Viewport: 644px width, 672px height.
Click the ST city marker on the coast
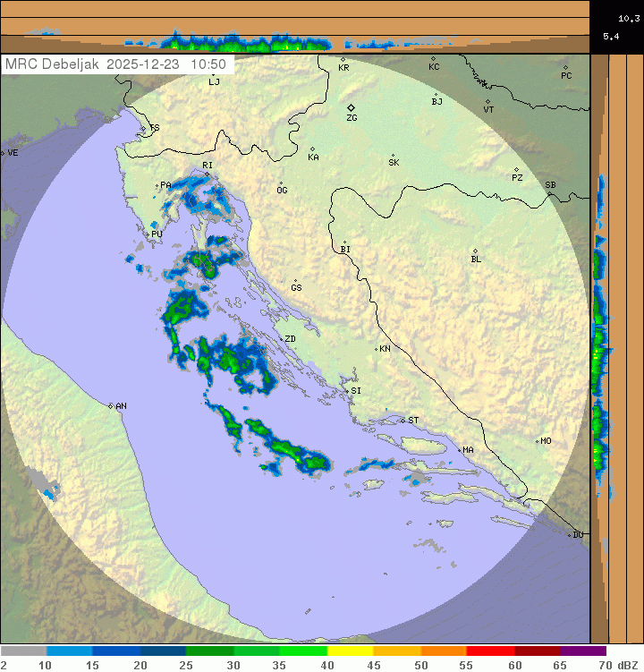[x=402, y=421]
